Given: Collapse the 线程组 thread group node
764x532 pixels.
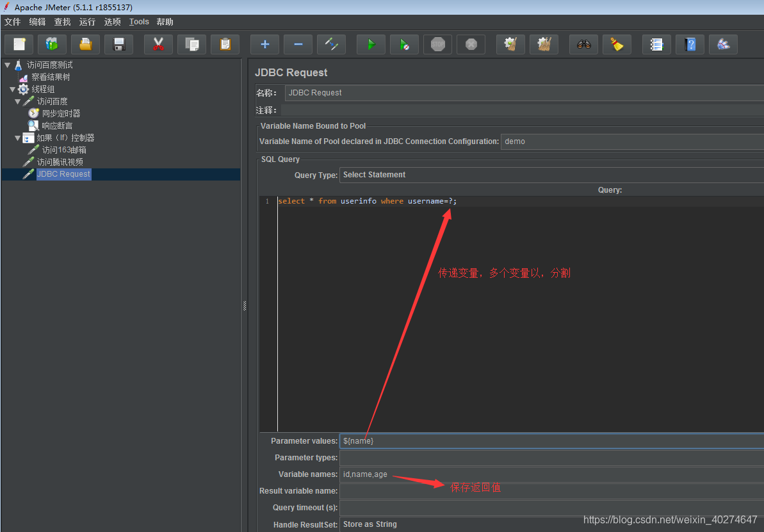Looking at the screenshot, I should coord(13,89).
